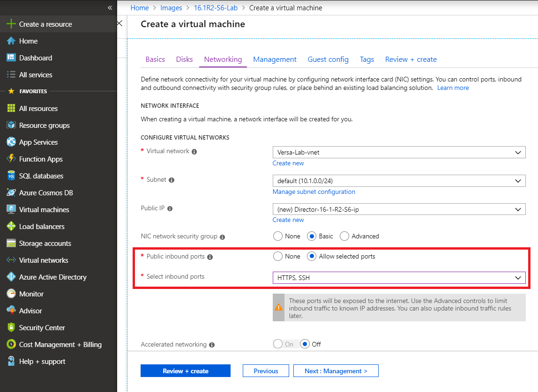Click info icon next to Public IP
The height and width of the screenshot is (392, 538).
pos(170,208)
